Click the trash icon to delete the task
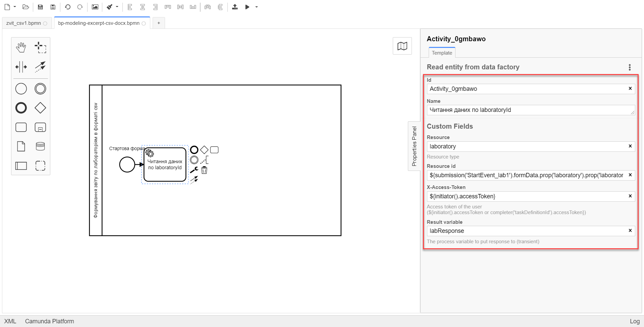The image size is (644, 327). click(204, 170)
